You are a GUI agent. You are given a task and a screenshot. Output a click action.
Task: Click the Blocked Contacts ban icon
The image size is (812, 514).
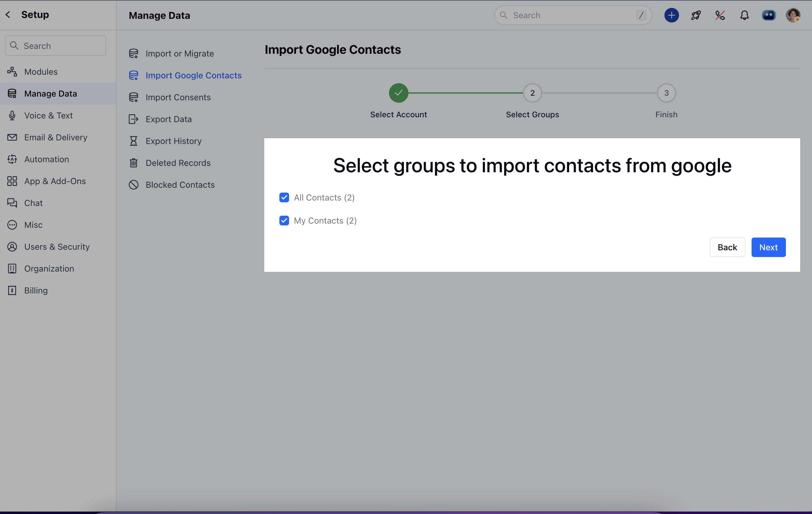[134, 185]
